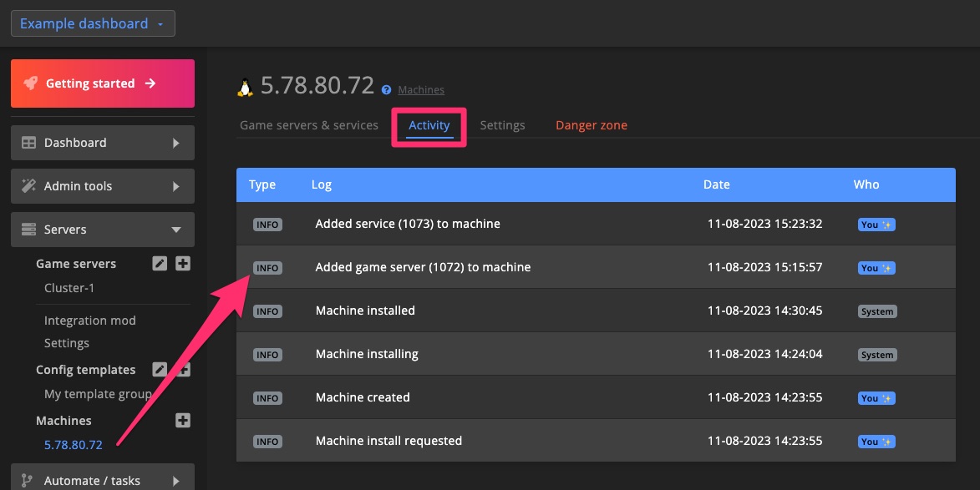This screenshot has height=490, width=980.
Task: Click the plus icon beside Machines
Action: [x=182, y=420]
